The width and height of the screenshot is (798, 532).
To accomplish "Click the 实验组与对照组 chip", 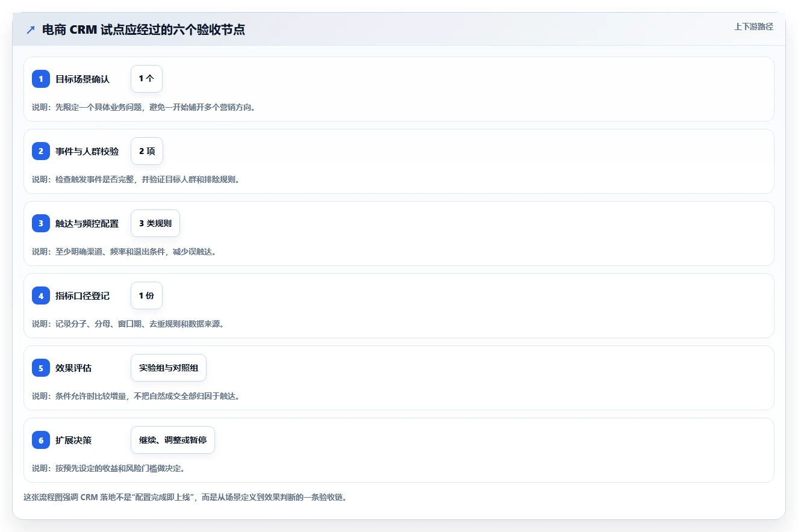I will (169, 368).
